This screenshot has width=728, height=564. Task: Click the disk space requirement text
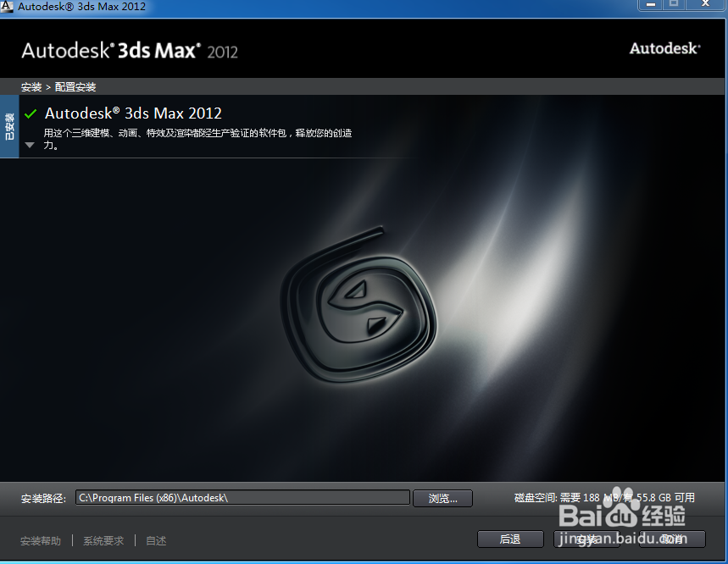[604, 498]
